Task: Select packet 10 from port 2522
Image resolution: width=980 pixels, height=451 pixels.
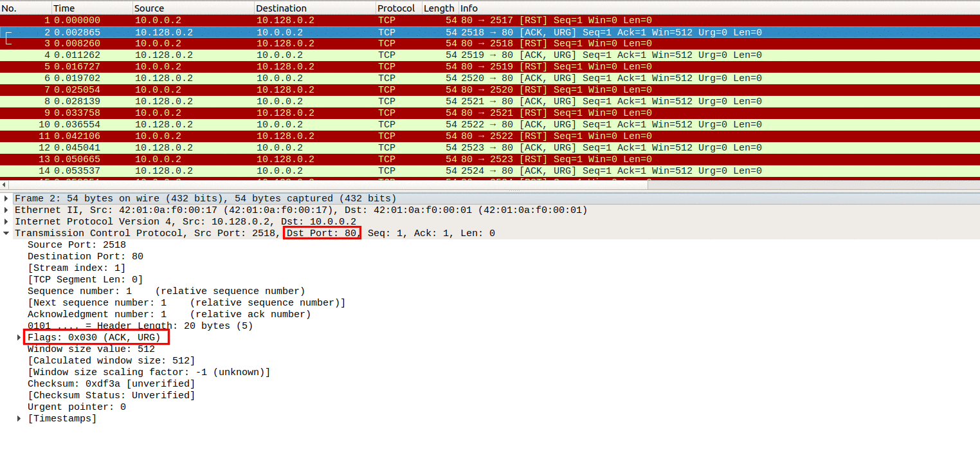Action: pos(490,125)
